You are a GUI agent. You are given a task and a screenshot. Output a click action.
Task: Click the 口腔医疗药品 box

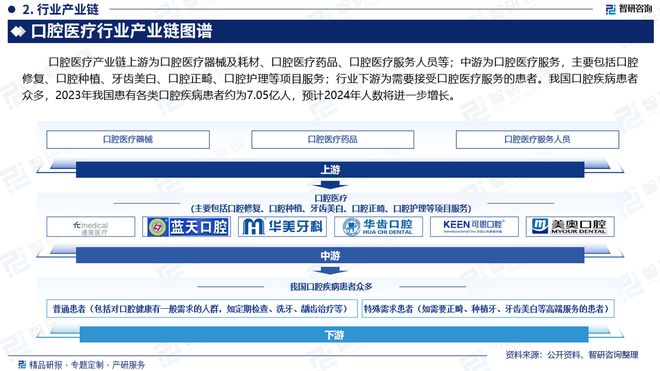[x=333, y=139]
